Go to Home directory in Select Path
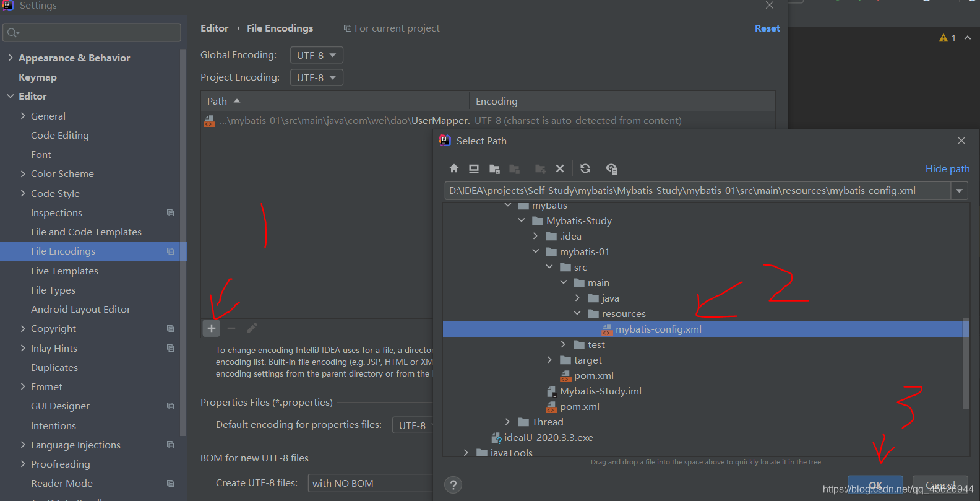Viewport: 980px width, 501px height. [454, 168]
